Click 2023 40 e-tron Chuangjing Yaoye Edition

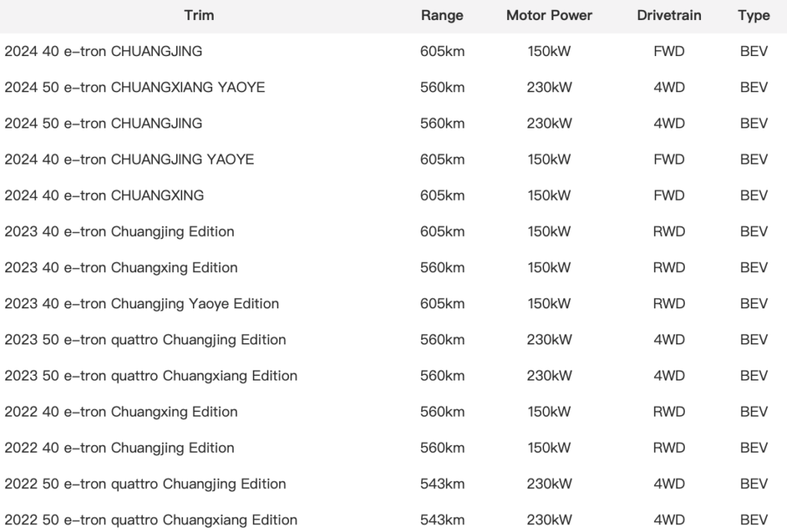click(141, 304)
